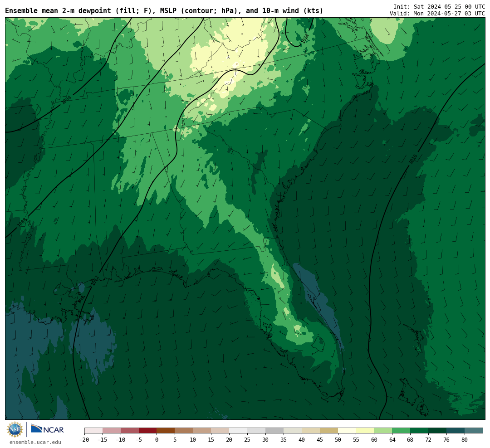
Task: Click the gray swatch between 30 and 35
Action: pyautogui.click(x=274, y=431)
